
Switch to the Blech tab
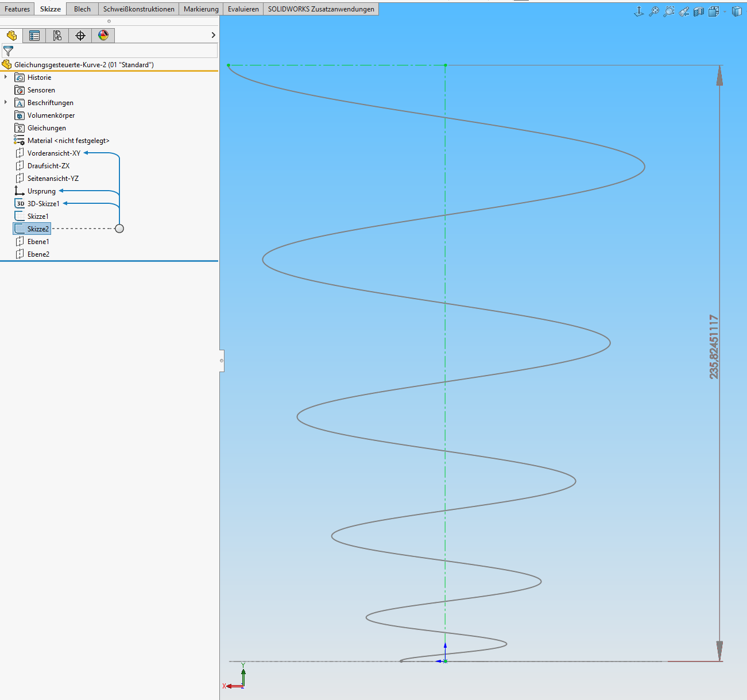pos(82,9)
